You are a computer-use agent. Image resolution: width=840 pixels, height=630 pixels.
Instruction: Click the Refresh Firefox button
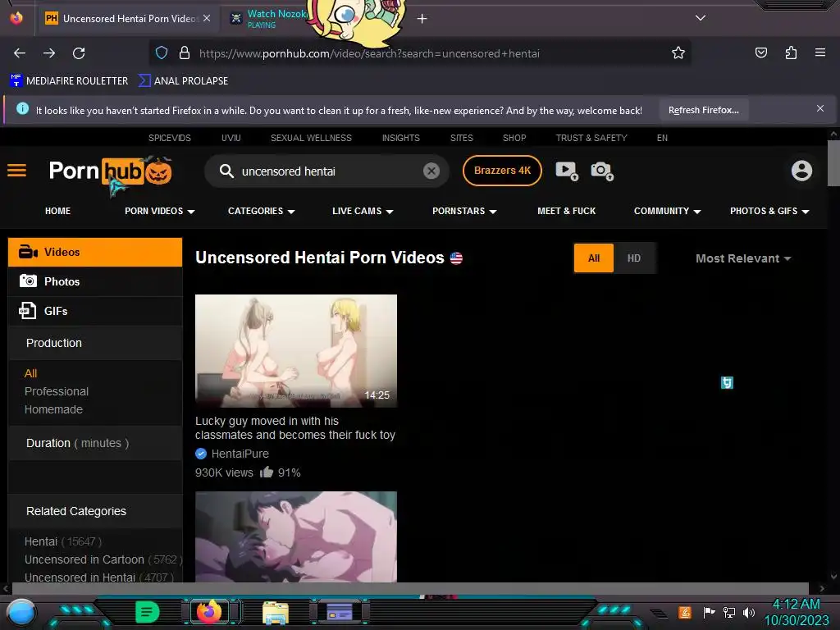pos(703,111)
